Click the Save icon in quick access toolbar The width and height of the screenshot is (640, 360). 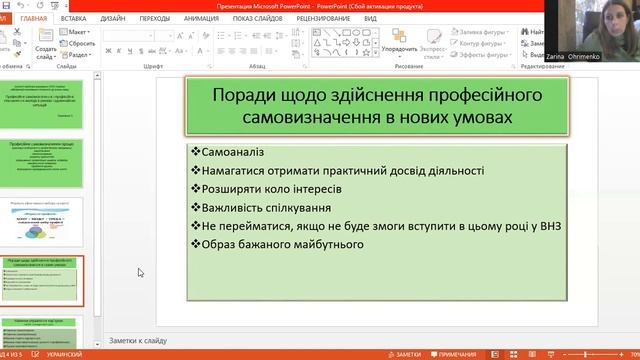[6, 6]
